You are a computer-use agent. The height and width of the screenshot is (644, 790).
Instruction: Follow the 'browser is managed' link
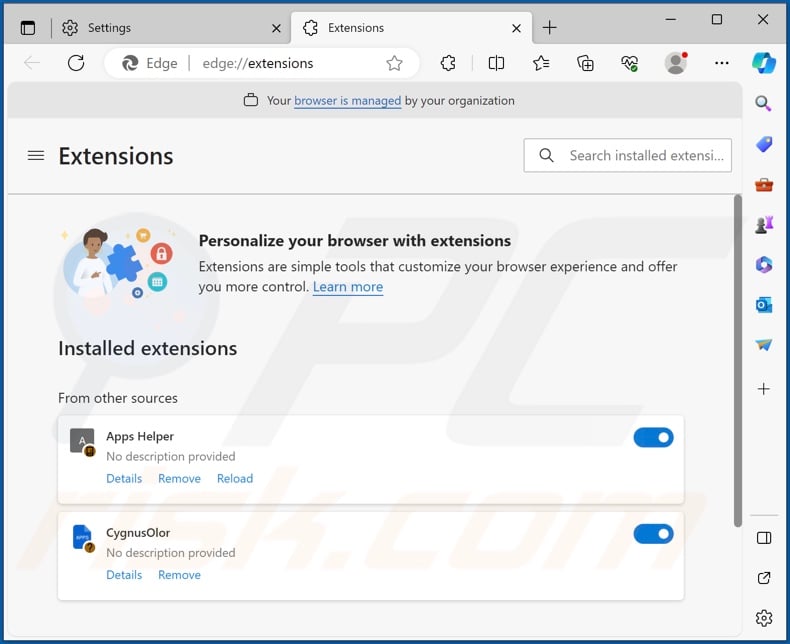(x=348, y=101)
